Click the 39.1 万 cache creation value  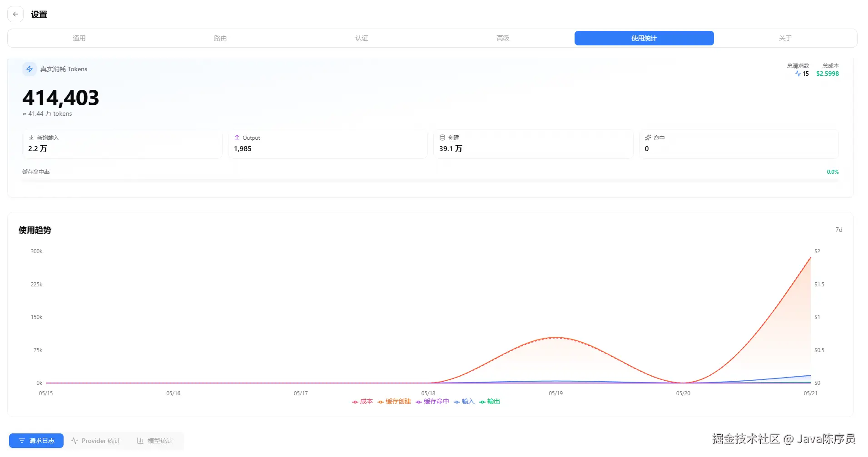[451, 149]
